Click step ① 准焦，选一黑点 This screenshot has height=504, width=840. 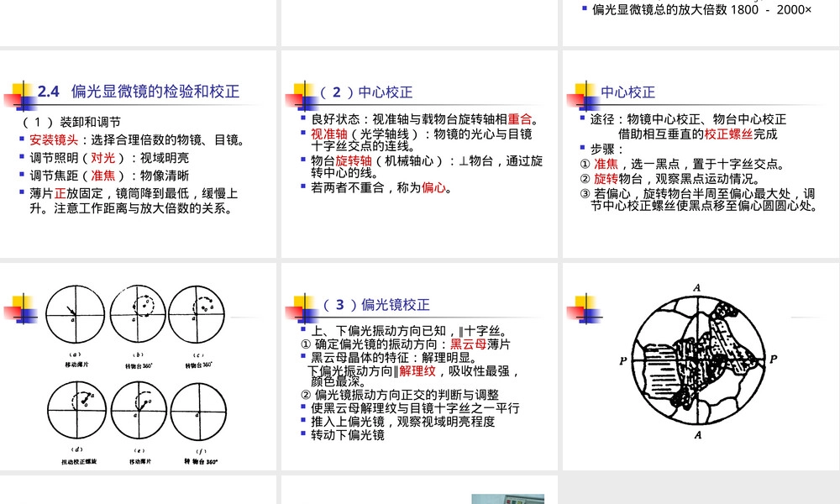tap(683, 164)
